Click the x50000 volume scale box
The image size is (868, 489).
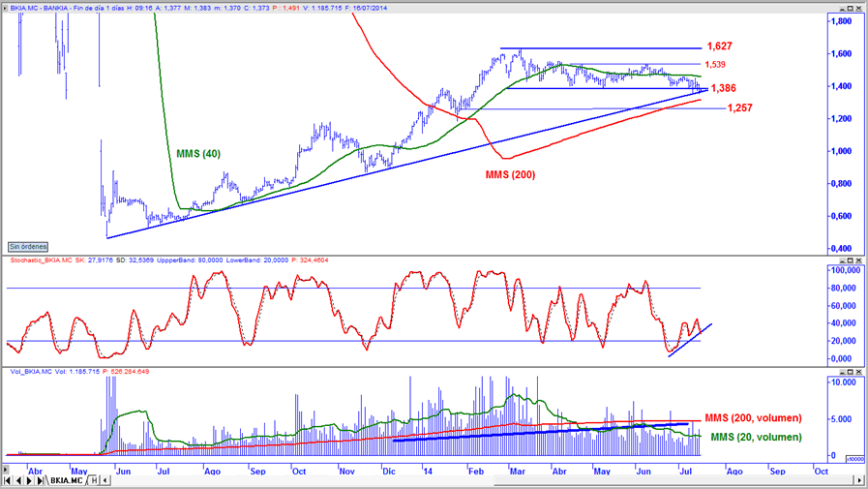[x=854, y=459]
